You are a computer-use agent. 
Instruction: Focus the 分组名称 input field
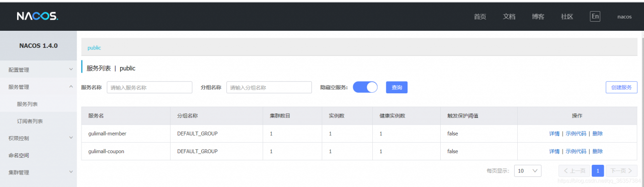(269, 87)
